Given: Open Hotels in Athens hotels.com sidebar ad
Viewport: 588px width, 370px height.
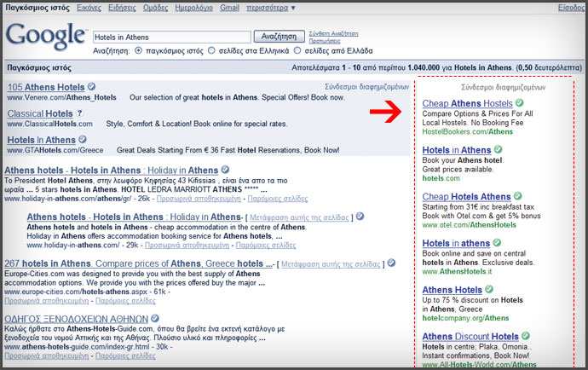Looking at the screenshot, I should [457, 150].
